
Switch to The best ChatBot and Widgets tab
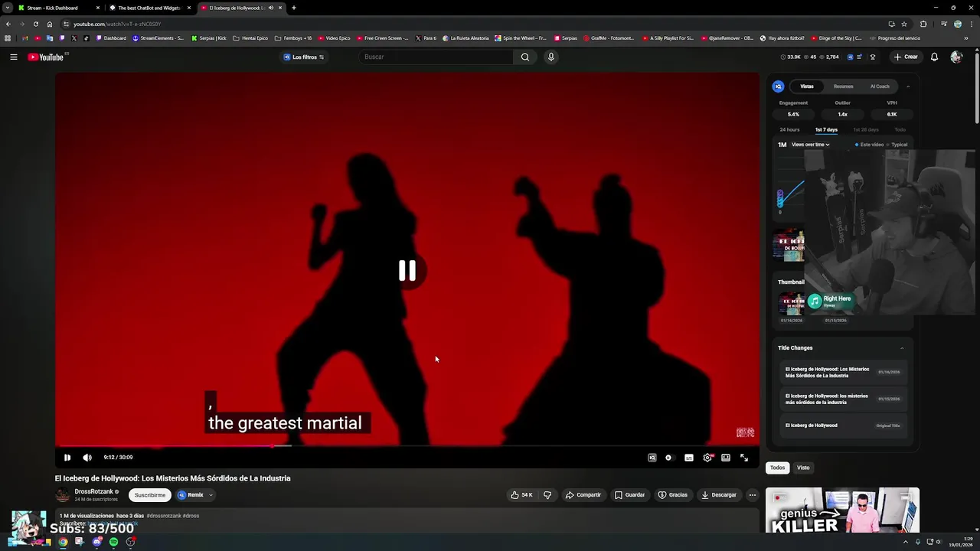pyautogui.click(x=150, y=8)
